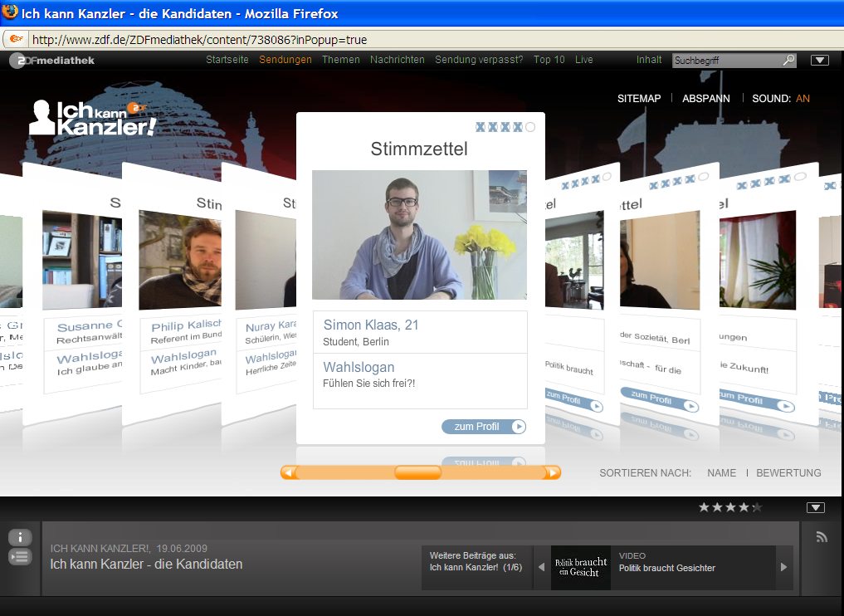The width and height of the screenshot is (844, 616).
Task: Open the info icon in bottom panel
Action: pyautogui.click(x=20, y=537)
